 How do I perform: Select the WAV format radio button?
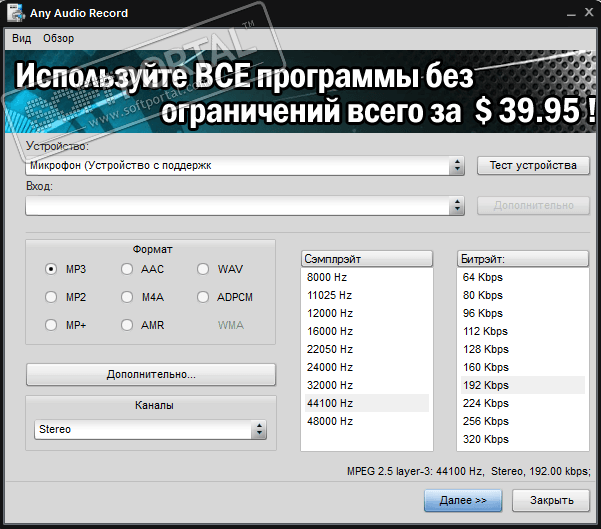click(203, 269)
